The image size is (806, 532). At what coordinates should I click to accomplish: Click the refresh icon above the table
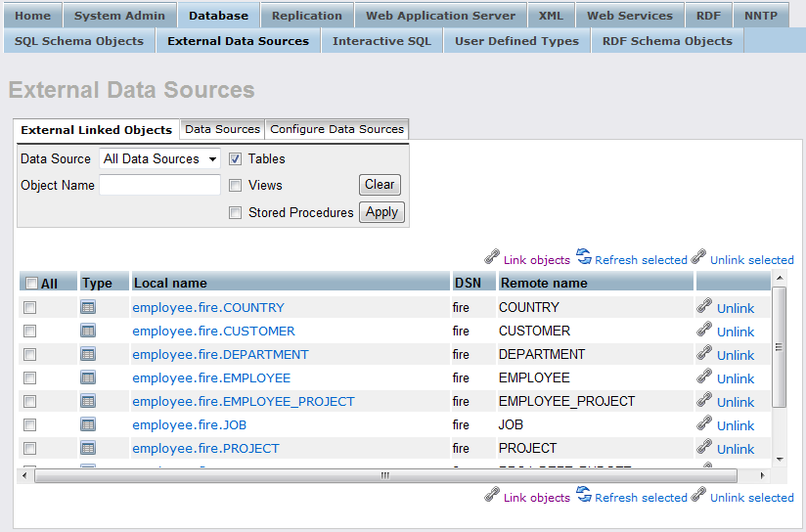pyautogui.click(x=584, y=257)
